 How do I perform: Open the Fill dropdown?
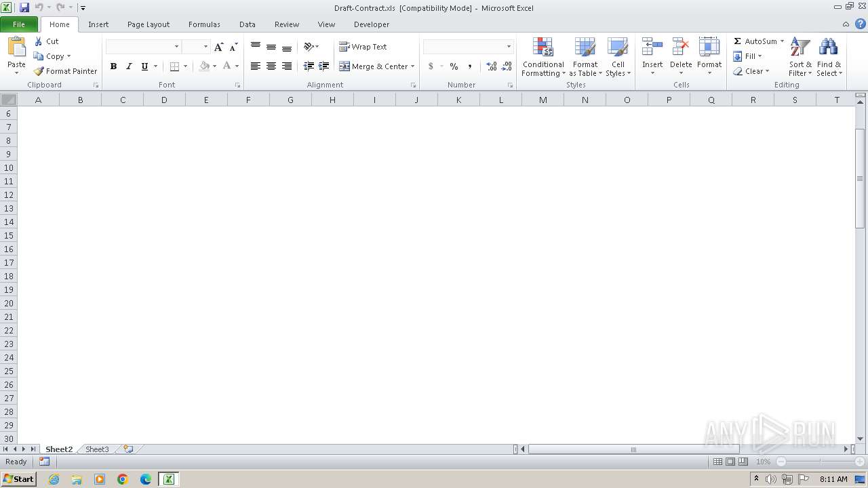tap(747, 56)
